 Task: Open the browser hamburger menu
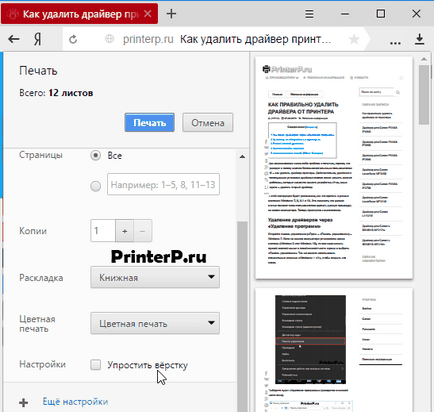[309, 14]
